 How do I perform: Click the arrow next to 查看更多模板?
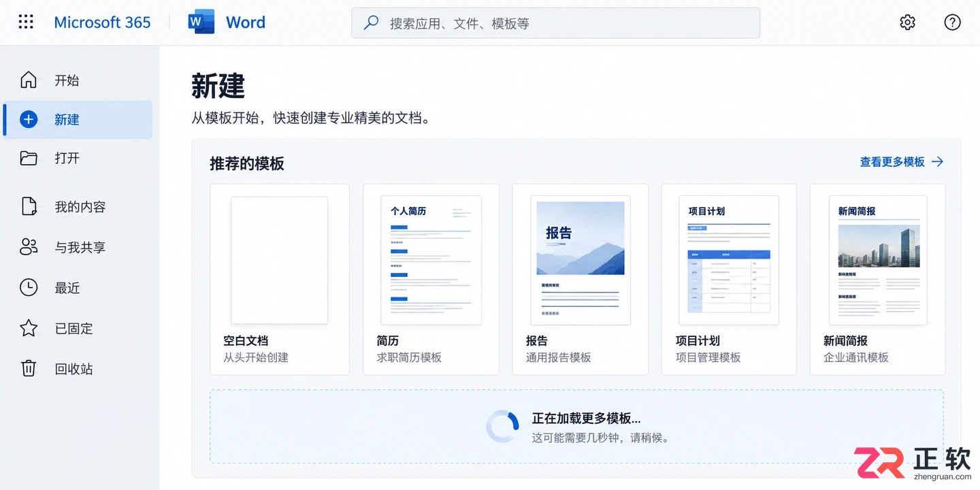pos(937,161)
